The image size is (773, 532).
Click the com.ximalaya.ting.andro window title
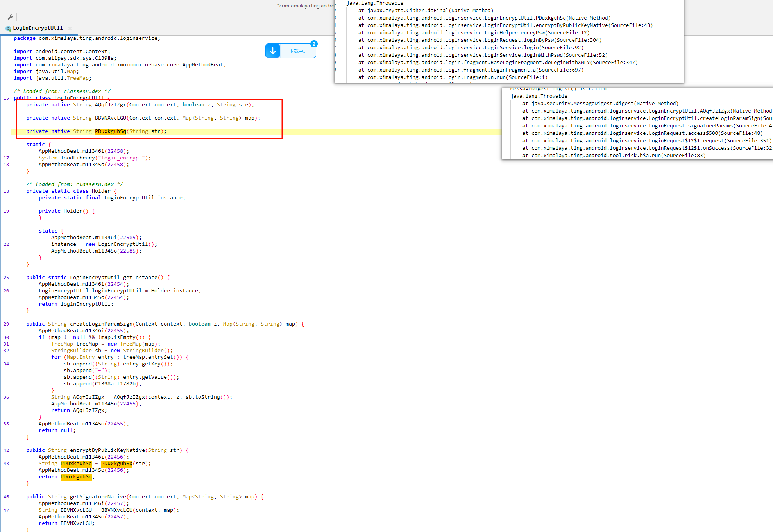tap(306, 5)
